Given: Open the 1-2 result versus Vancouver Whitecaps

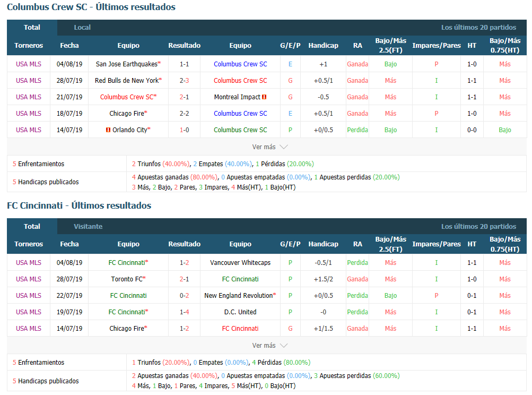Looking at the screenshot, I should point(184,263).
